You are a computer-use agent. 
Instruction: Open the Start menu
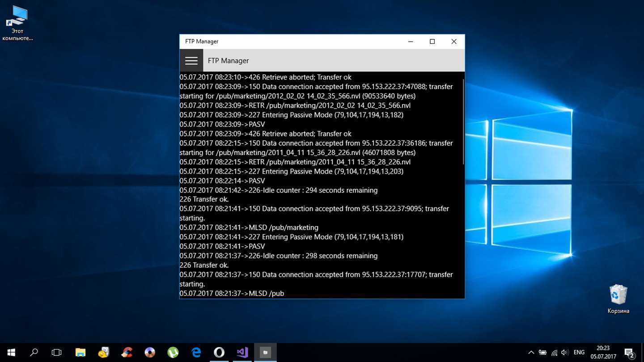point(11,353)
